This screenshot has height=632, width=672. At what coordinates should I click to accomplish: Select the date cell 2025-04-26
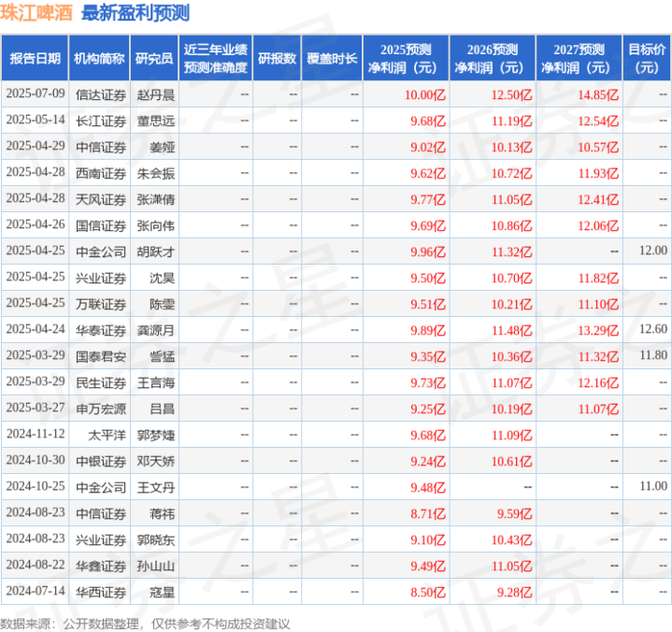click(36, 224)
